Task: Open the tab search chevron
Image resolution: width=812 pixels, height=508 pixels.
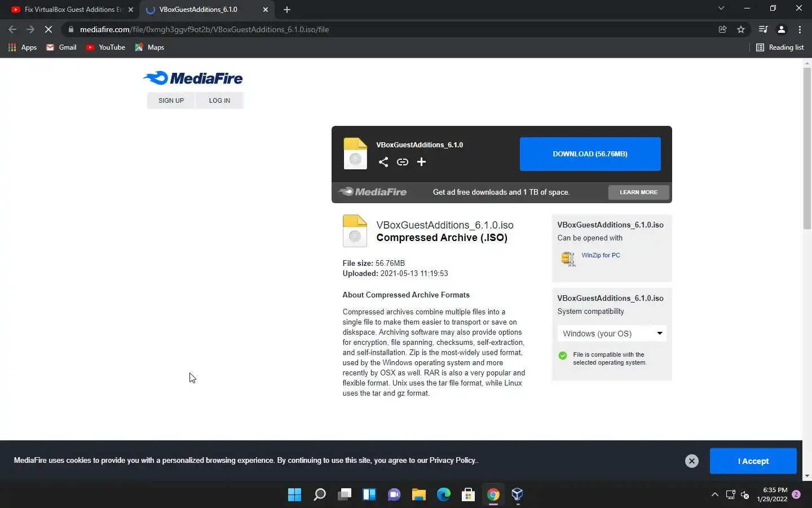Action: [x=721, y=8]
